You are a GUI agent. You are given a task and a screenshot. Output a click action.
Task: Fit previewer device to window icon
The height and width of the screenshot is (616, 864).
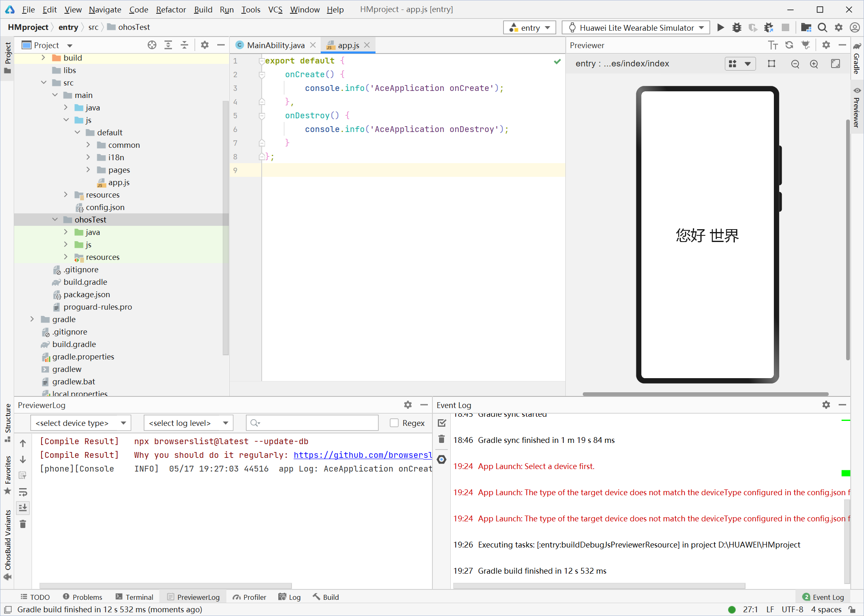pyautogui.click(x=835, y=64)
